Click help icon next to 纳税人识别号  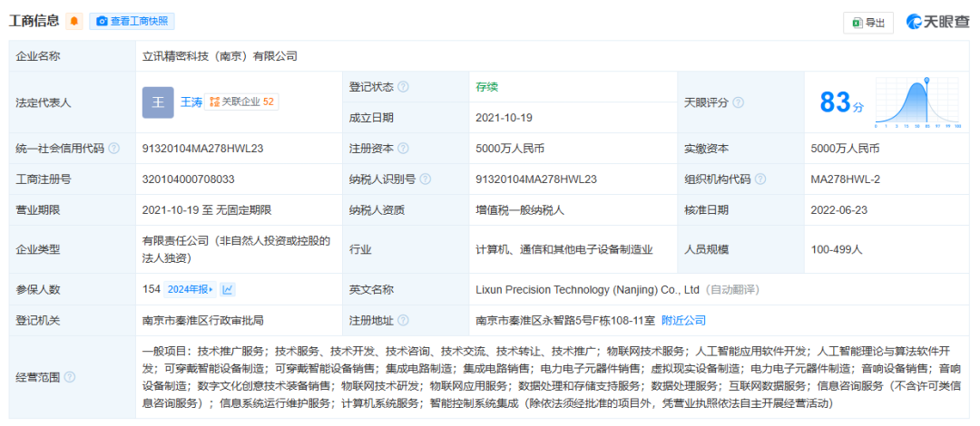[x=426, y=179]
